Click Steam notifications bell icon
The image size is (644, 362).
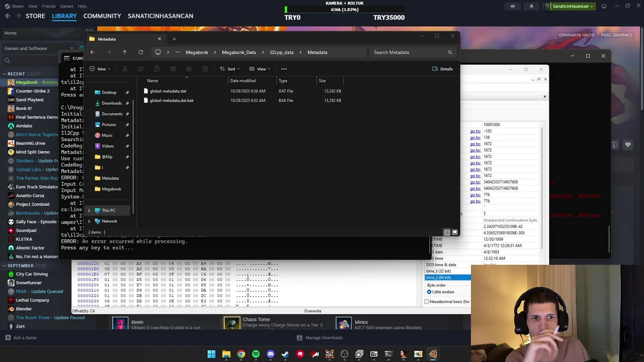click(531, 6)
